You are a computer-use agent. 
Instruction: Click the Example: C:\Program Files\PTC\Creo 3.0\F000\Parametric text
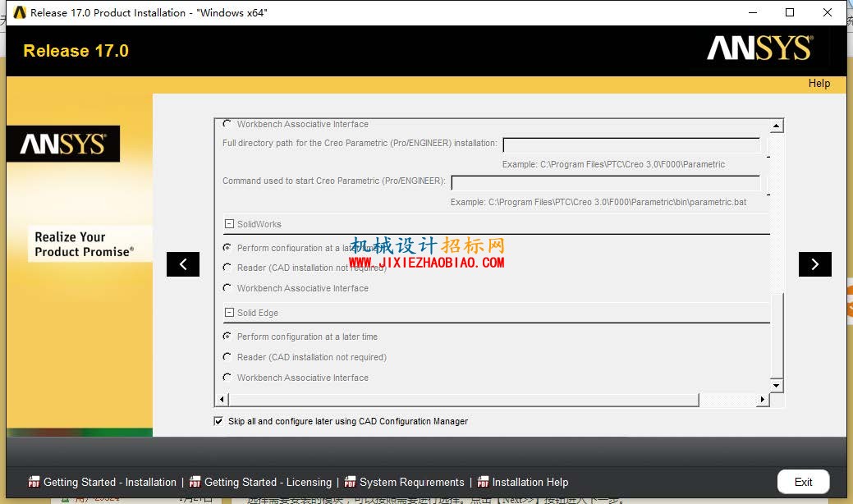click(613, 164)
